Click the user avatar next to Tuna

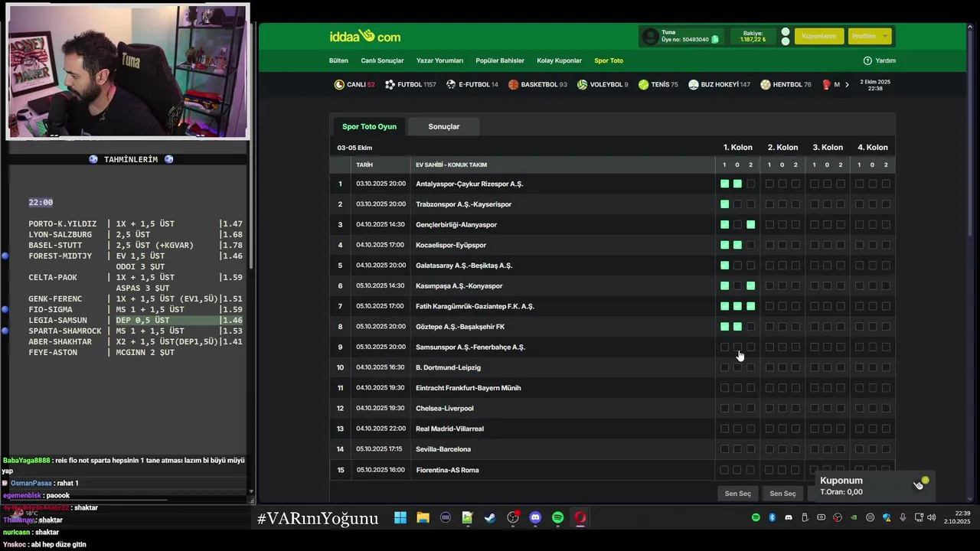[x=650, y=36]
